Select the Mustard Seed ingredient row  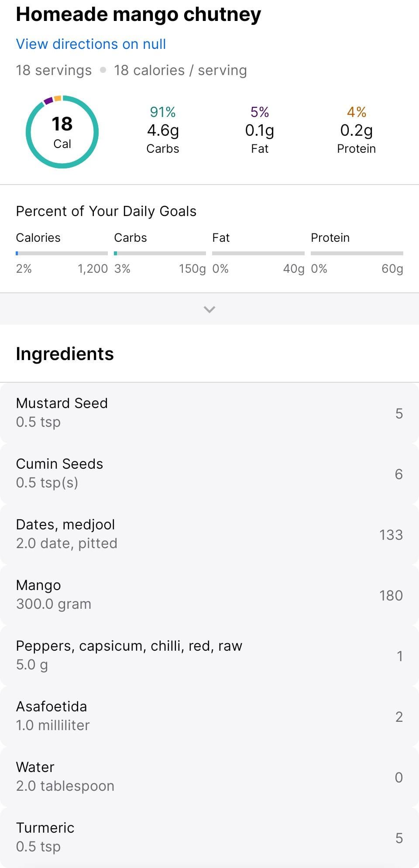pyautogui.click(x=209, y=413)
